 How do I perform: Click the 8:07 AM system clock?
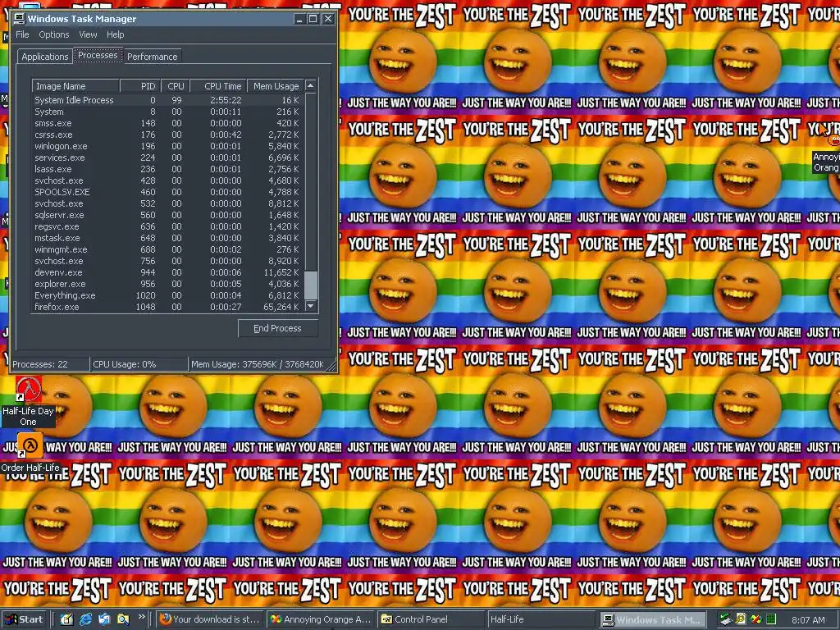click(808, 620)
